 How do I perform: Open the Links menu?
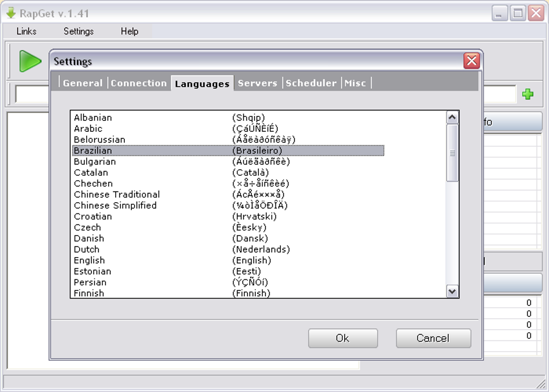pyautogui.click(x=26, y=32)
